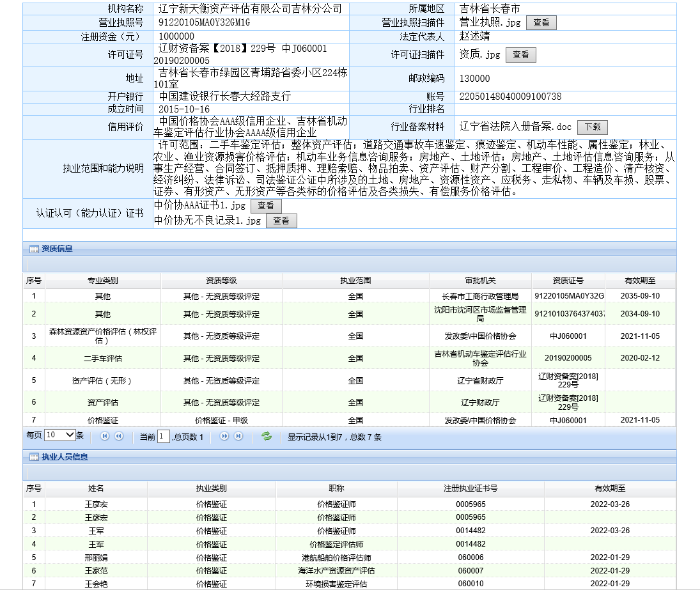The height and width of the screenshot is (592, 700).
Task: Select legal representative 赵述靖
Action: 474,36
